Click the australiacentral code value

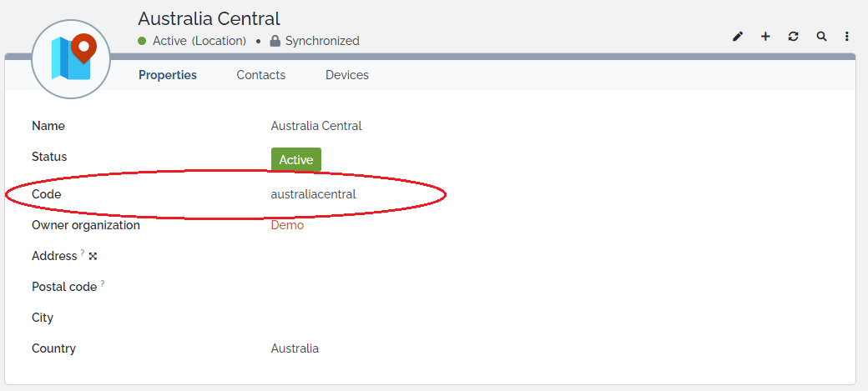click(313, 194)
